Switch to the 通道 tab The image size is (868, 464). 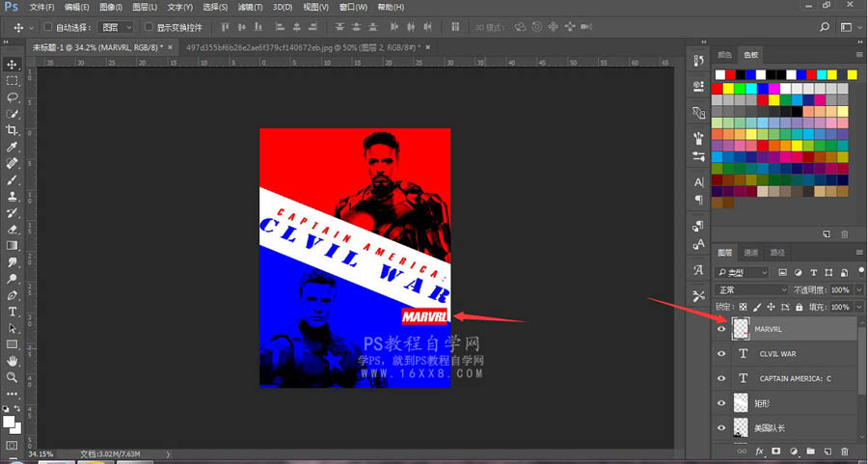coord(750,253)
